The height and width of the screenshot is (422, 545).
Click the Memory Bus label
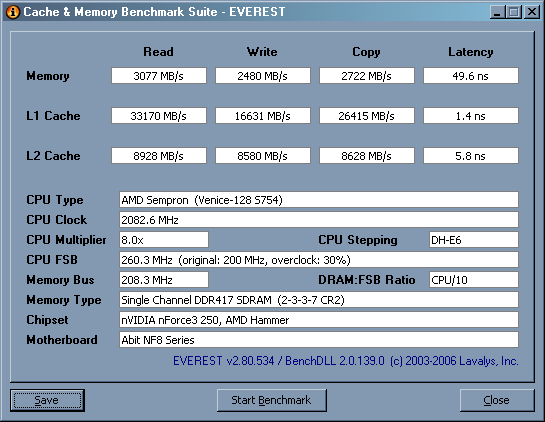(60, 280)
